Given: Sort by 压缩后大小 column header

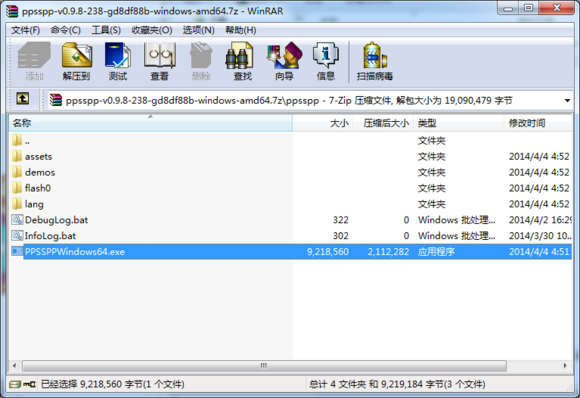Looking at the screenshot, I should (x=383, y=123).
